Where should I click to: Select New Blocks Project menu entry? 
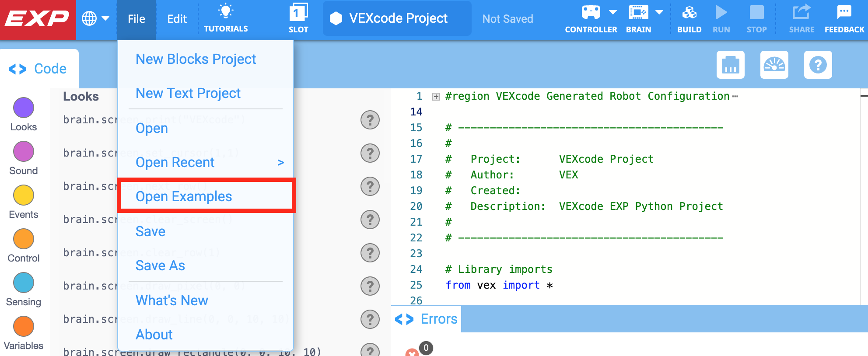click(196, 59)
